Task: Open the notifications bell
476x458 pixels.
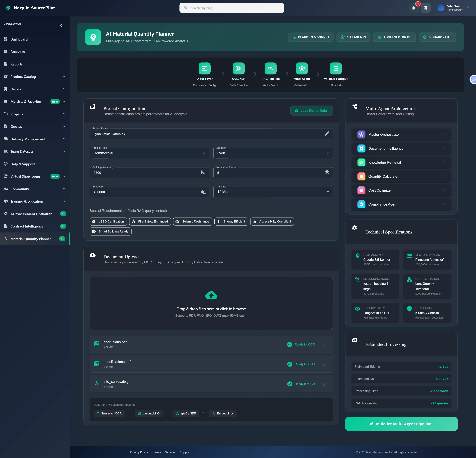Action: 414,8
